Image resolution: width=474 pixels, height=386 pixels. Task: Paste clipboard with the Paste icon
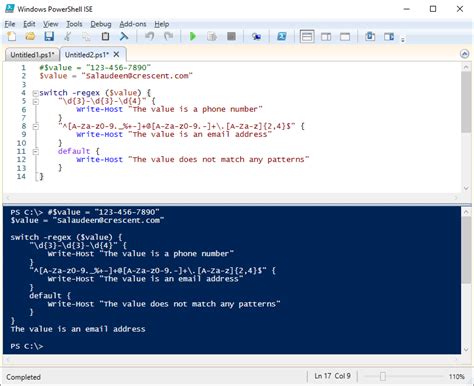point(105,36)
